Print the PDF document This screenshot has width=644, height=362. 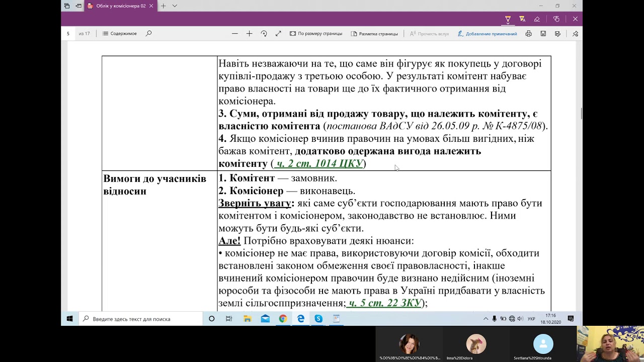coord(528,34)
